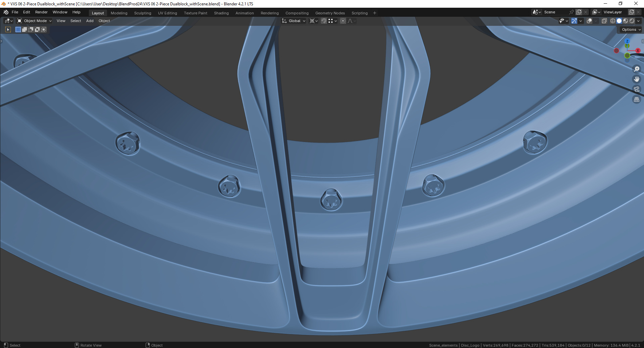Open the viewport View menu
This screenshot has width=644, height=348.
click(61, 21)
